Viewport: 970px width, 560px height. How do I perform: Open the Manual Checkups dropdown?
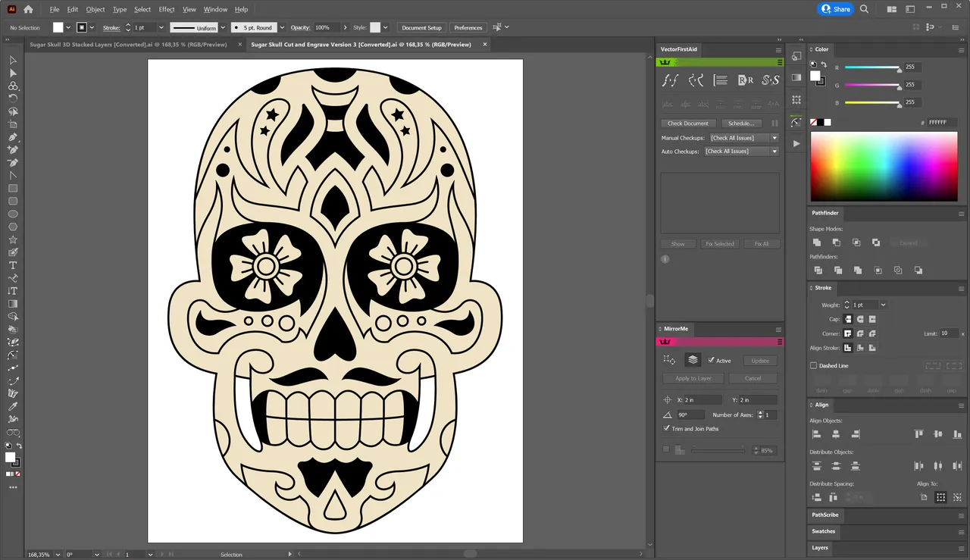coord(744,138)
